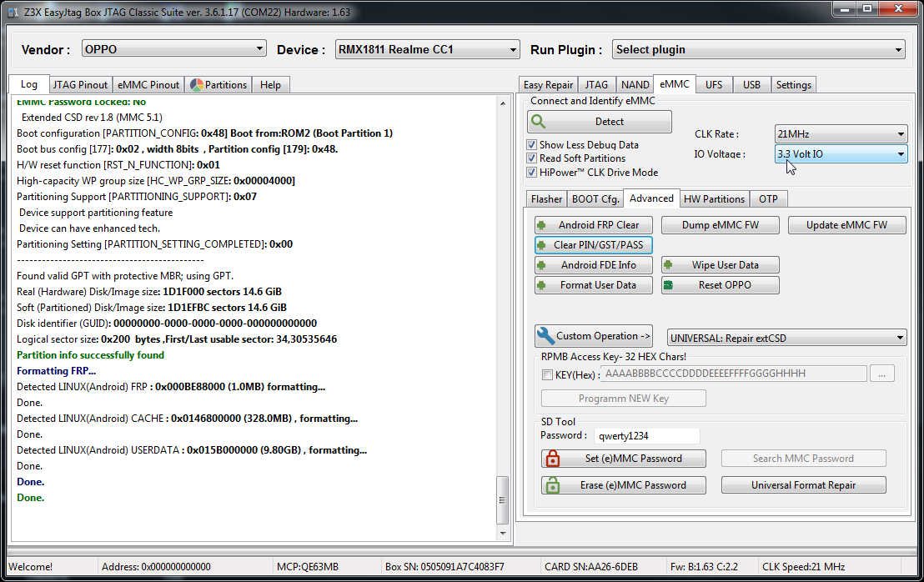The height and width of the screenshot is (582, 924).
Task: Click the Reset OPPO chip button
Action: tap(721, 285)
